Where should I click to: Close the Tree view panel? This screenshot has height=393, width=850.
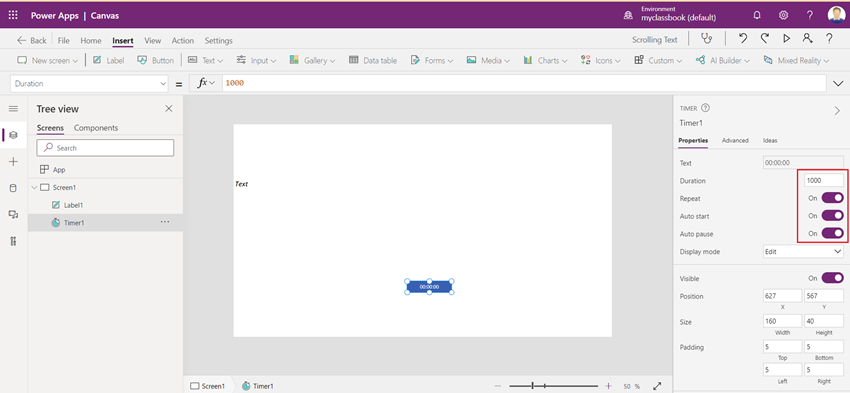[x=169, y=109]
